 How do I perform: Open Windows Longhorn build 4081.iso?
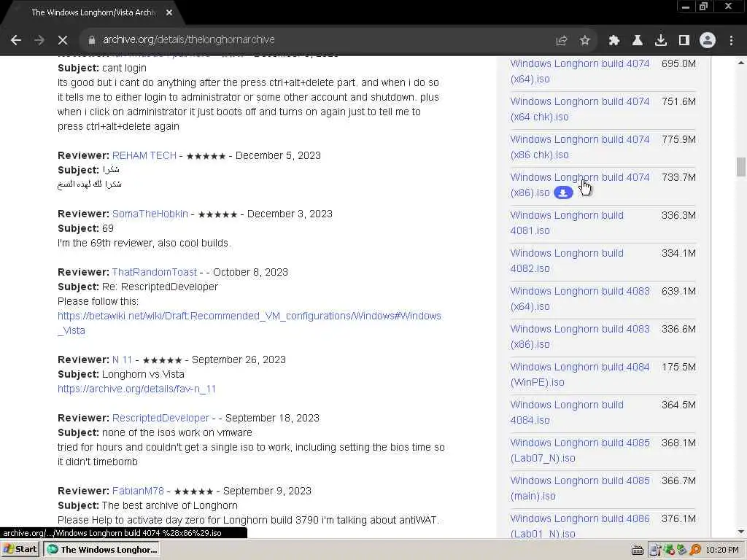point(567,223)
